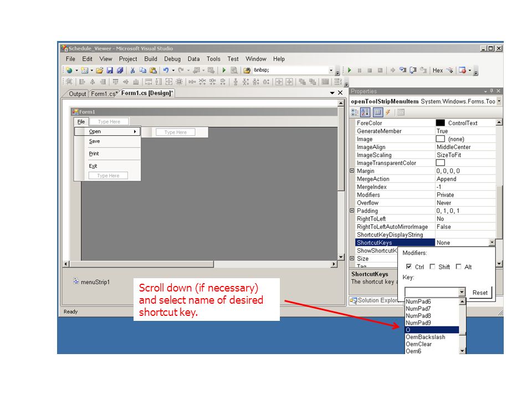The image size is (532, 399).
Task: Toggle Hex display button
Action: [x=438, y=70]
